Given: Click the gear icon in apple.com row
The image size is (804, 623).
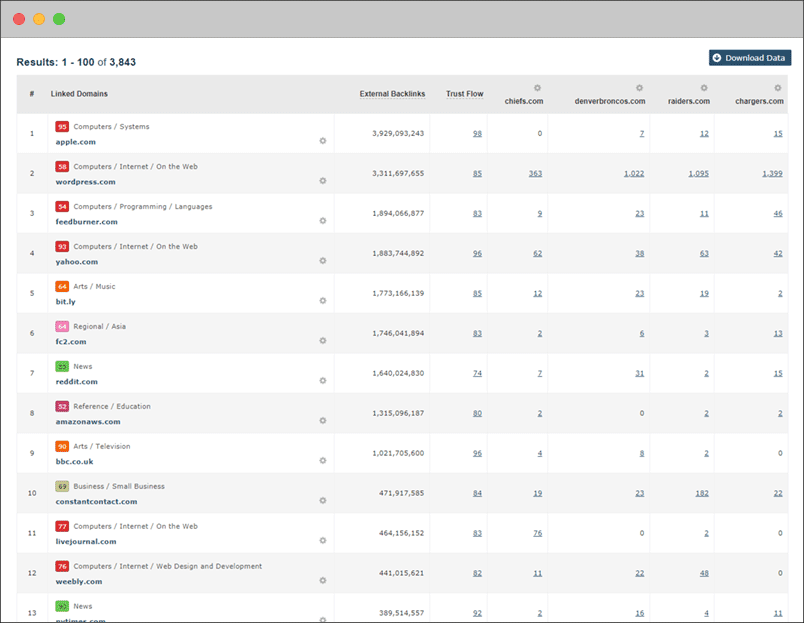Looking at the screenshot, I should pos(323,140).
